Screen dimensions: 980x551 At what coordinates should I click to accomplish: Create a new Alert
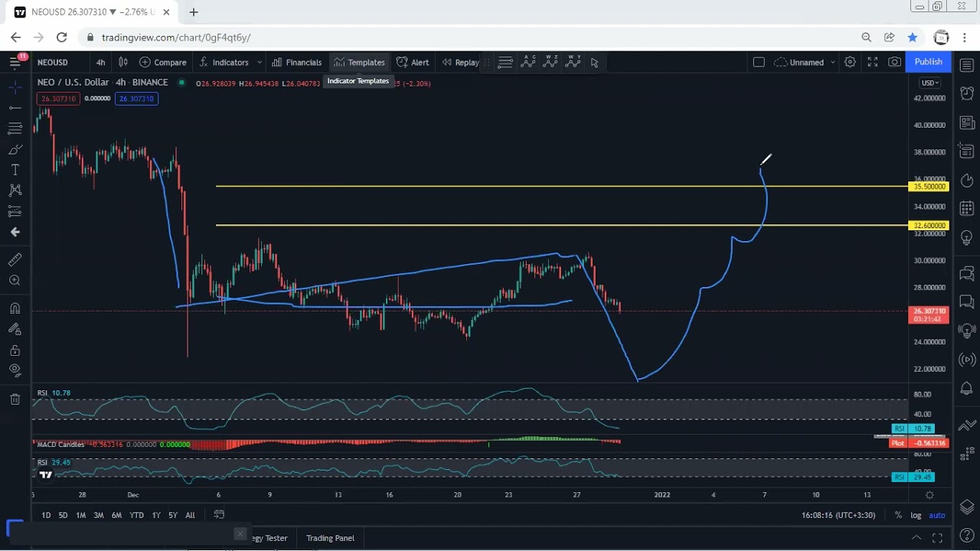[x=413, y=62]
